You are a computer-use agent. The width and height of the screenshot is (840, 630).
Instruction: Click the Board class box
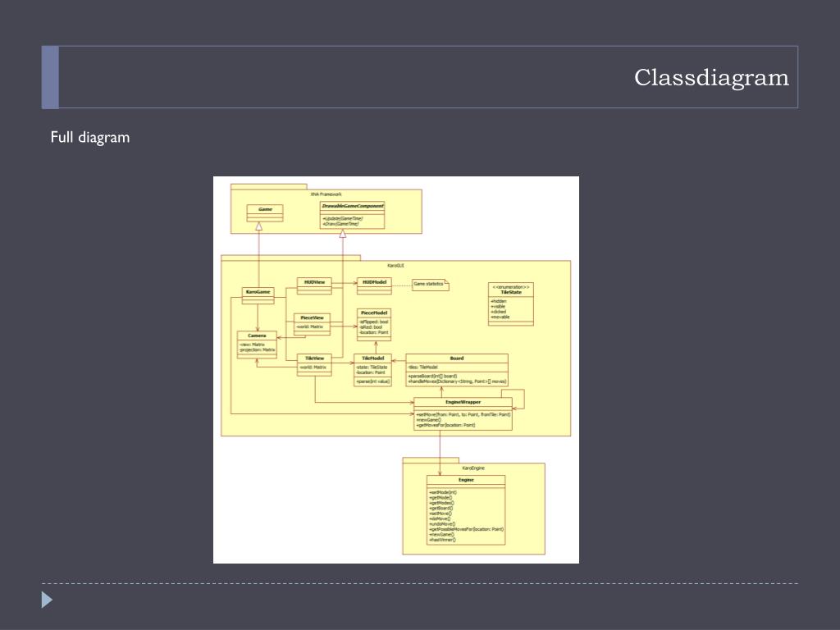coord(457,370)
